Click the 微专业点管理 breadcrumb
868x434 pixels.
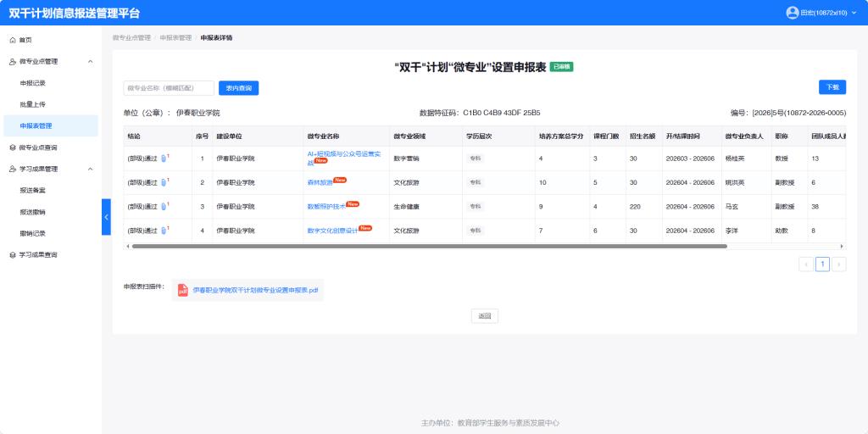coord(131,37)
